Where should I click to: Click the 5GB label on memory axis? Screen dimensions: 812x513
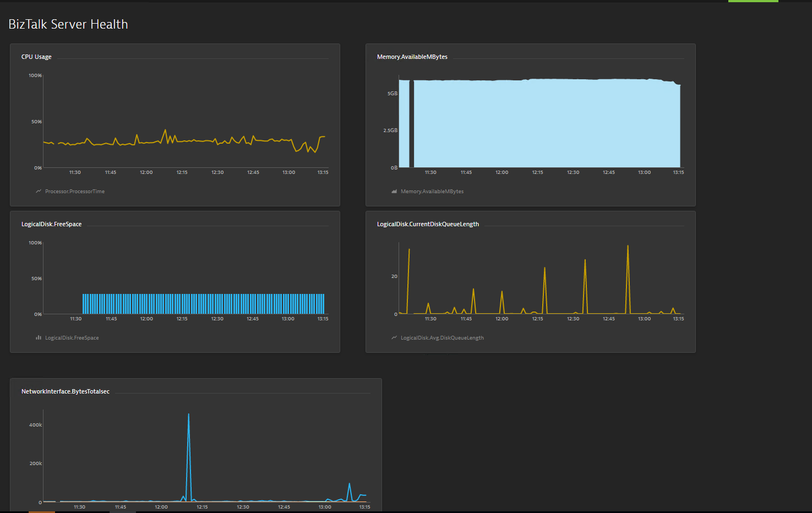tap(393, 94)
